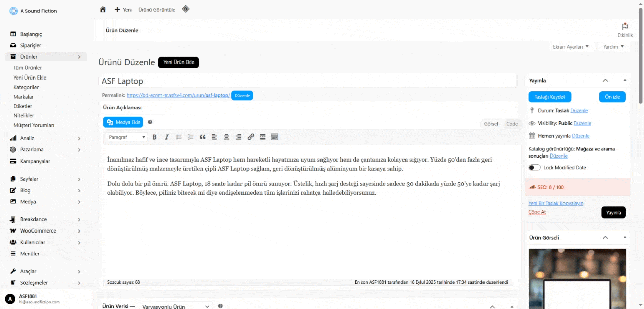Open the Paragraf format dropdown
This screenshot has width=644, height=309.
pyautogui.click(x=127, y=137)
